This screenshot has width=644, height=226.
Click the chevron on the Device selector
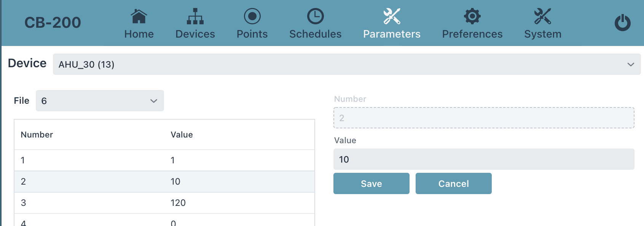(x=631, y=65)
